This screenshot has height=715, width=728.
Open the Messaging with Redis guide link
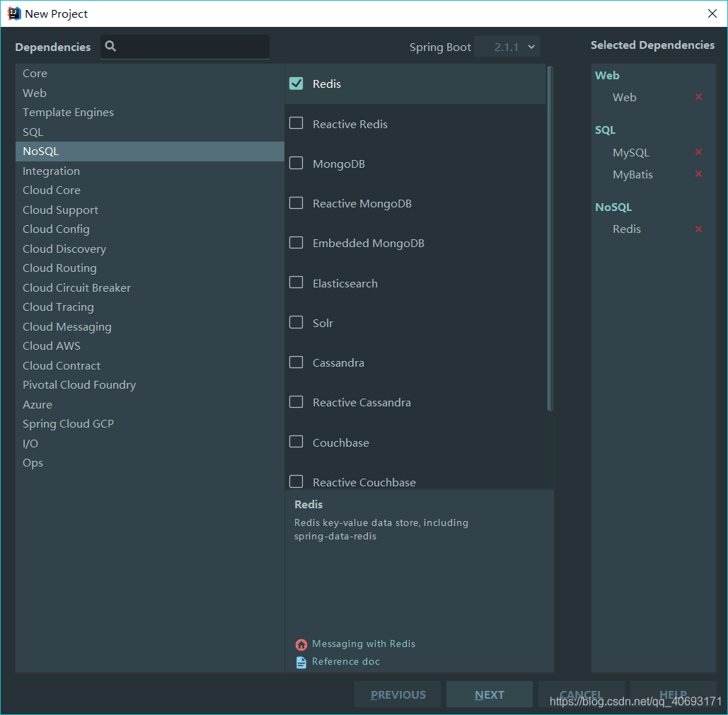tap(364, 644)
